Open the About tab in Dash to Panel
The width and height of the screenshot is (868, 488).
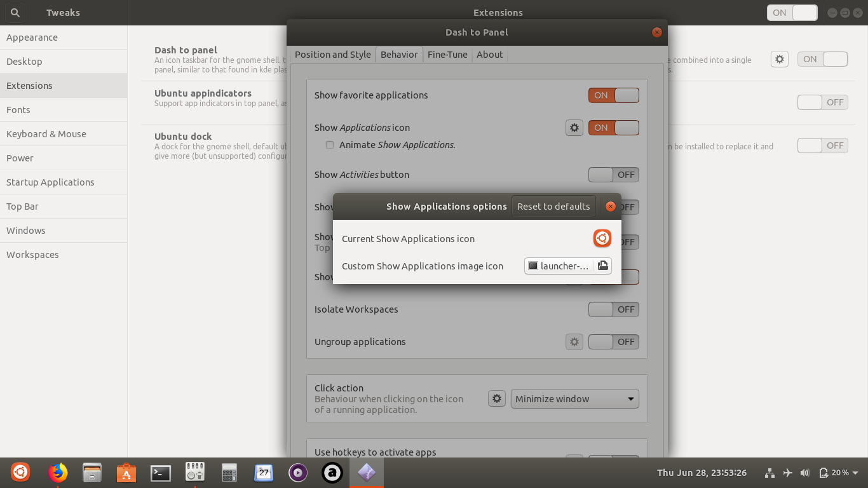pyautogui.click(x=489, y=55)
